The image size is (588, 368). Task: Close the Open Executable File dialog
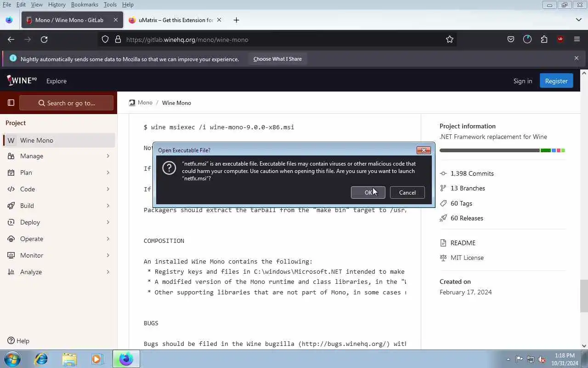coord(424,150)
